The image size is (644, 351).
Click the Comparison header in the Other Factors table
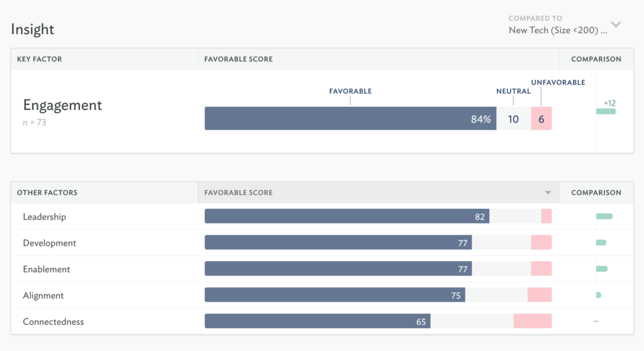pos(596,192)
